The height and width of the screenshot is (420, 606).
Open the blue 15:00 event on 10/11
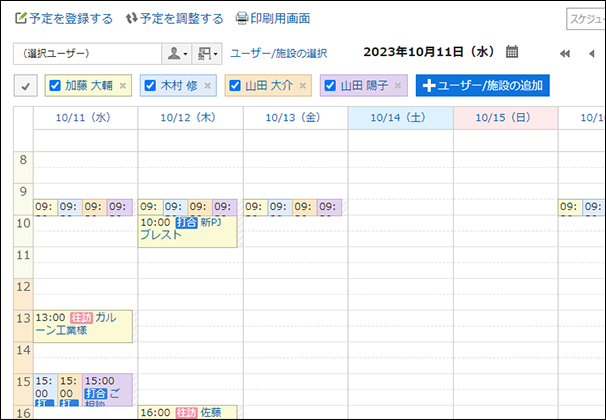[x=46, y=389]
